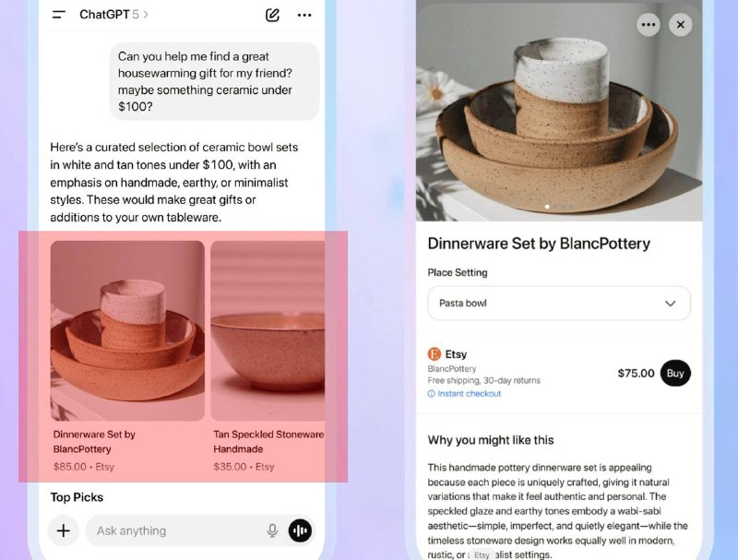Tap the plus attachment button
The image size is (738, 560).
[64, 530]
